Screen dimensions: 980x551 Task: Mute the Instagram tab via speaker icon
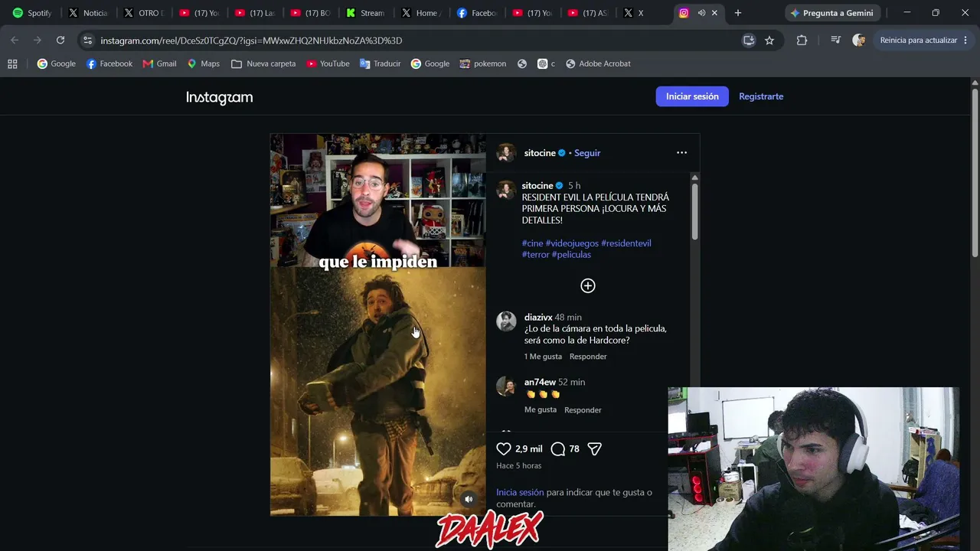[701, 13]
